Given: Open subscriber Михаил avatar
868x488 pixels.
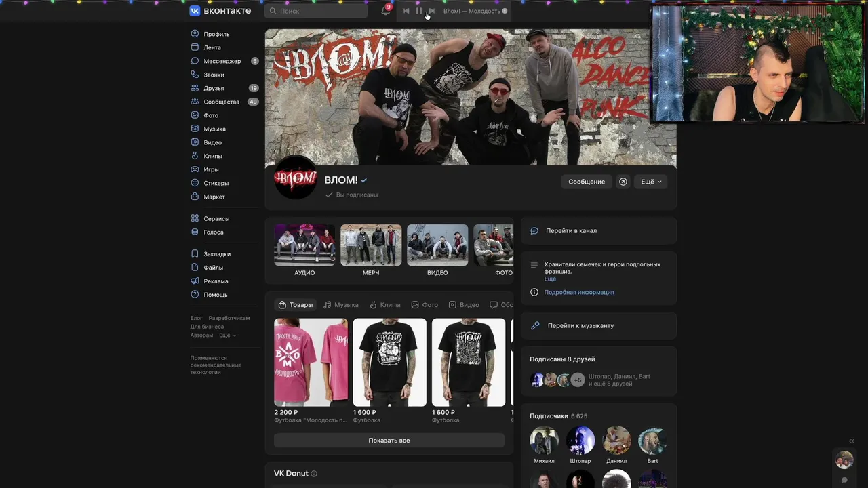Looking at the screenshot, I should pos(544,441).
